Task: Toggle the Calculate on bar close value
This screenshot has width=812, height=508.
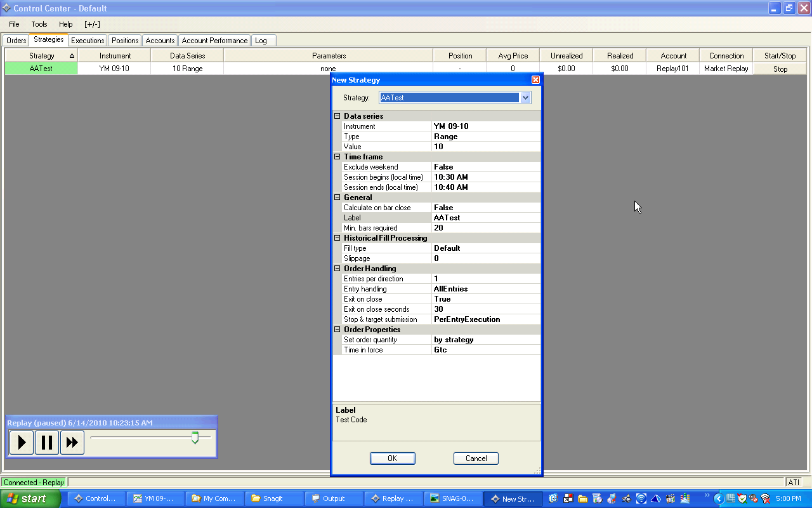Action: coord(486,208)
